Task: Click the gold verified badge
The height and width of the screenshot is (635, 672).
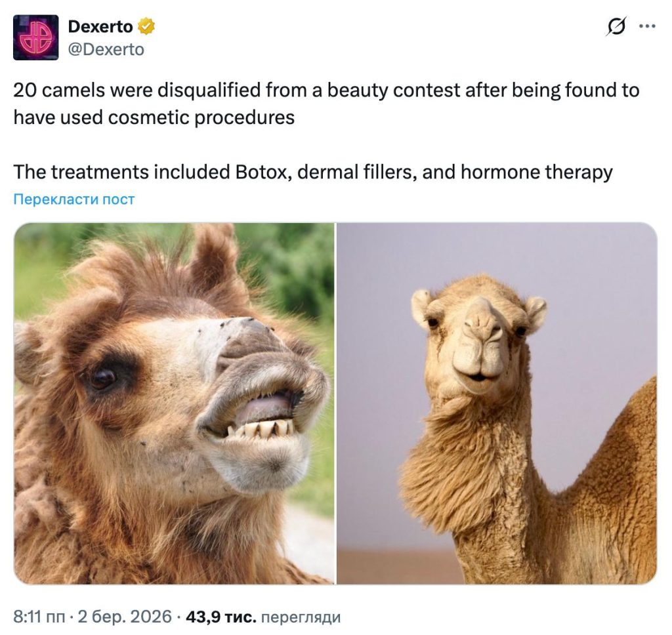Action: 146,27
